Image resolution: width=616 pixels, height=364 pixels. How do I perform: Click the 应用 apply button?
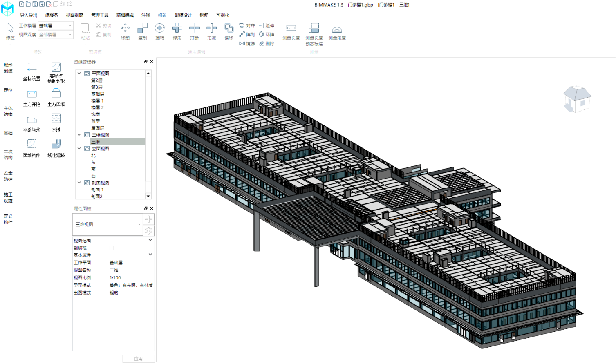[139, 359]
